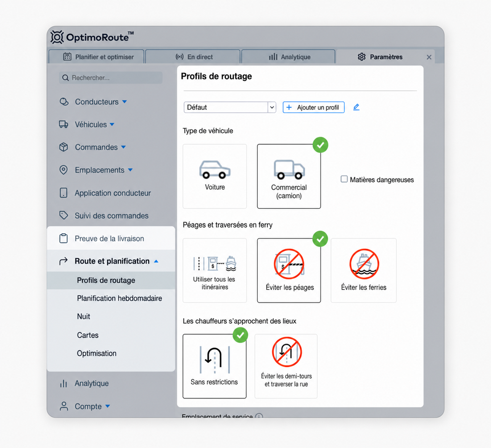Screen dimensions: 491x448
Task: Select the Voiture vehicle type card
Action: (x=215, y=176)
